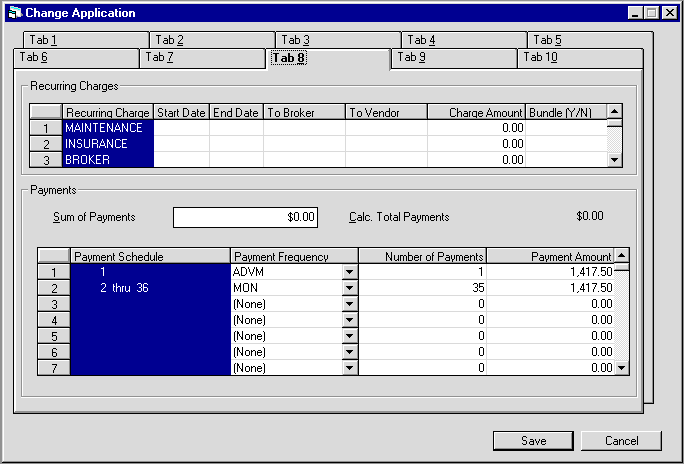This screenshot has width=684, height=464.
Task: Select row header 2 in Recurring Charges
Action: 46,144
